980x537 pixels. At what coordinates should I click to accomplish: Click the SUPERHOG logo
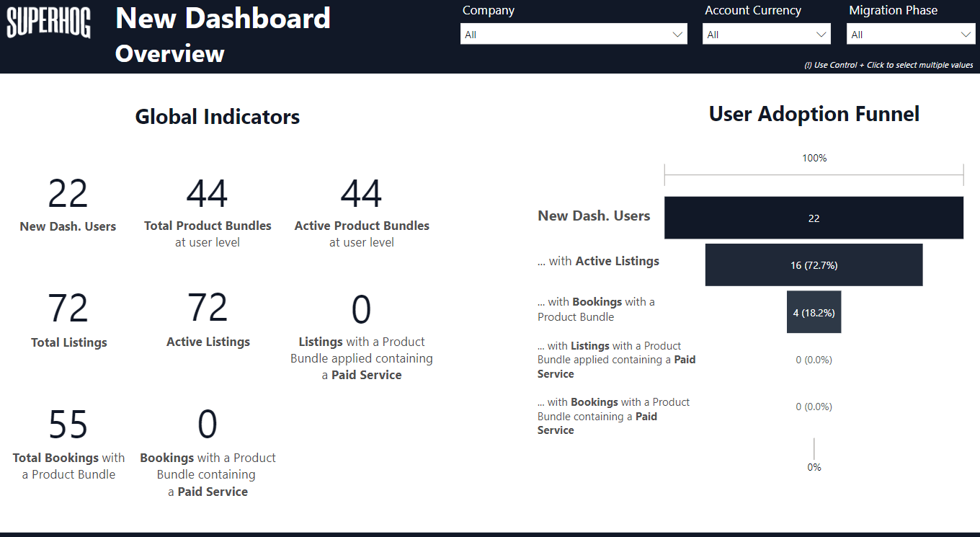(x=49, y=23)
